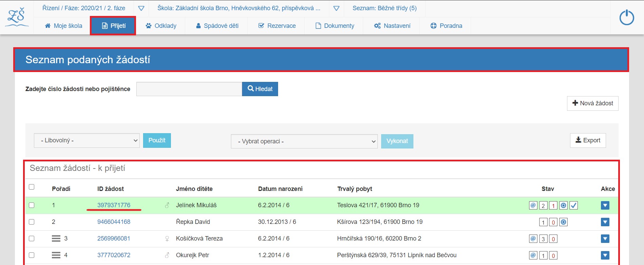Click the male gender icon next to Jelínek Mikuláš
Viewport: 644px width, 265px height.
coord(167,205)
